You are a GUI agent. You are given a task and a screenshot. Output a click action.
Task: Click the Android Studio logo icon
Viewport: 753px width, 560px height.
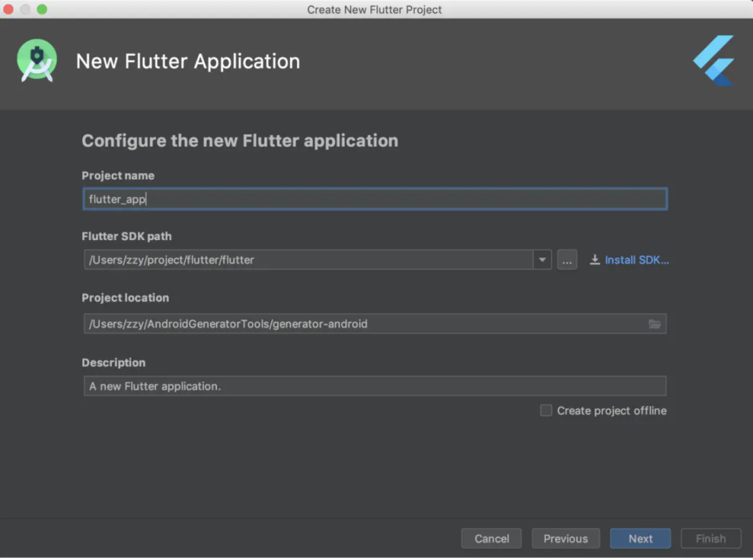[36, 61]
